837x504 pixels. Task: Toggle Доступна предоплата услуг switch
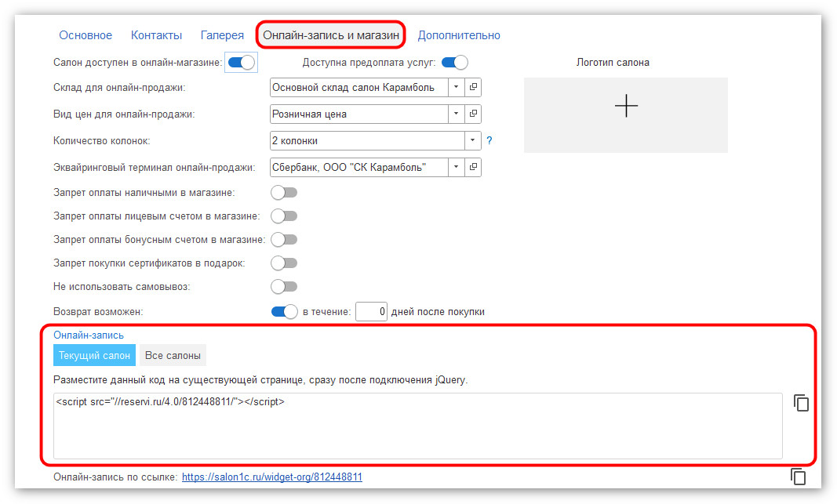[455, 63]
